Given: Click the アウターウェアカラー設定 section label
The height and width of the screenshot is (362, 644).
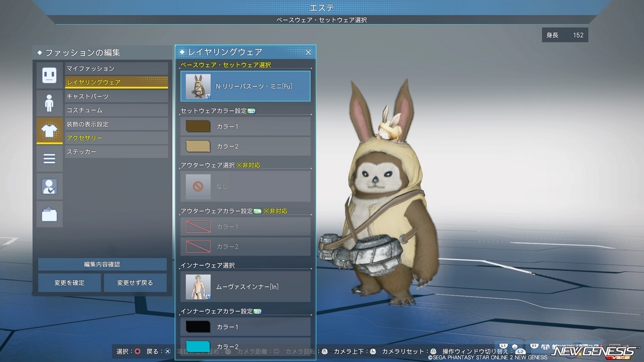Looking at the screenshot, I should 217,211.
